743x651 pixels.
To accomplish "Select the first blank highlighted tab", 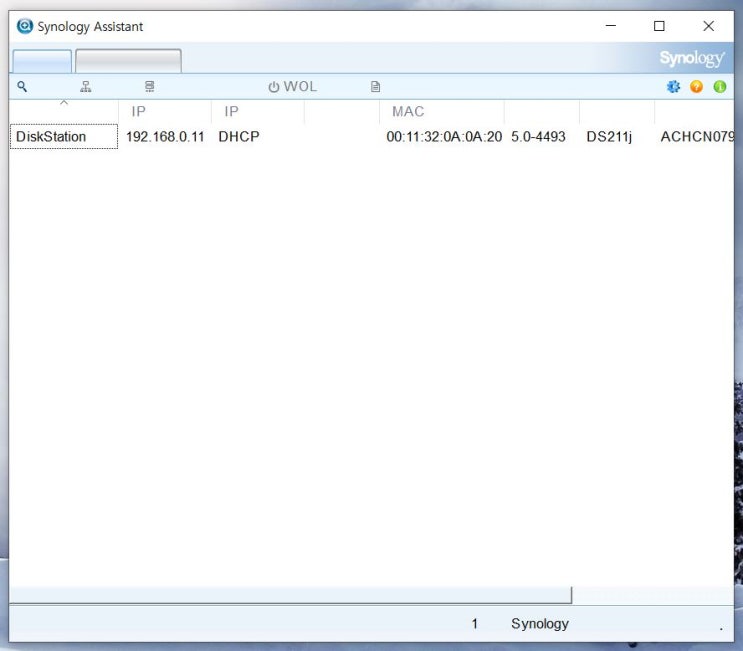I will pos(42,61).
